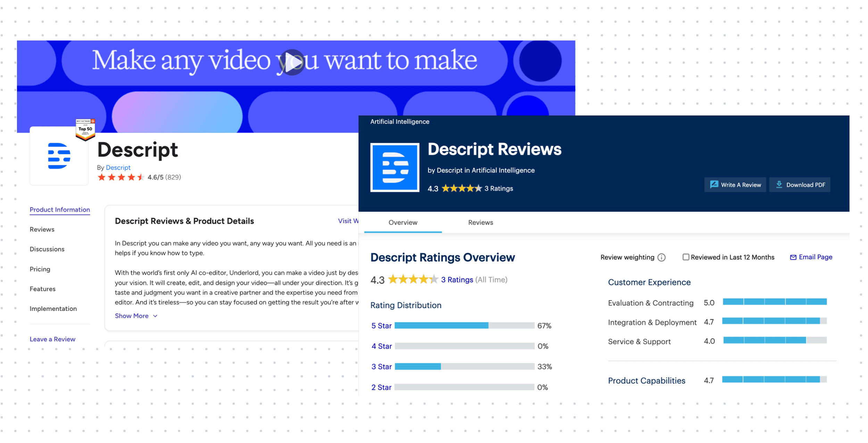
Task: Click the download icon on Download PDF
Action: [x=779, y=184]
